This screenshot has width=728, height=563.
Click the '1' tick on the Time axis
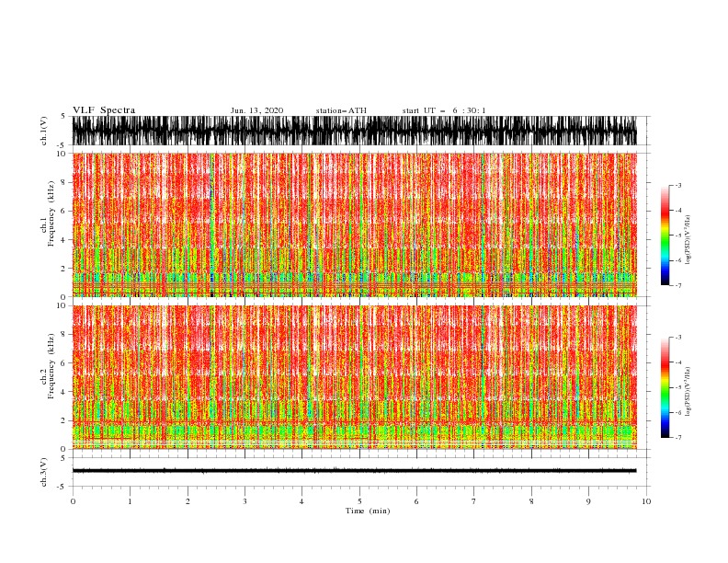[130, 501]
